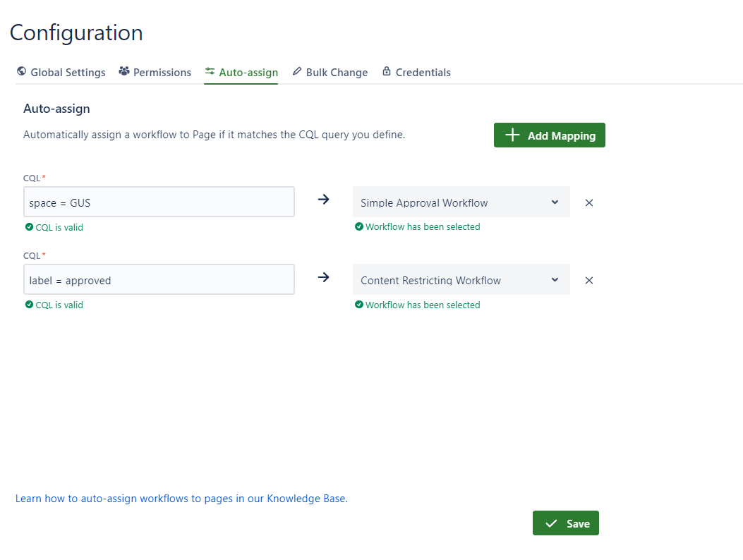Screen dimensions: 743x560
Task: Focus the CQL field containing label = approved
Action: 159,280
